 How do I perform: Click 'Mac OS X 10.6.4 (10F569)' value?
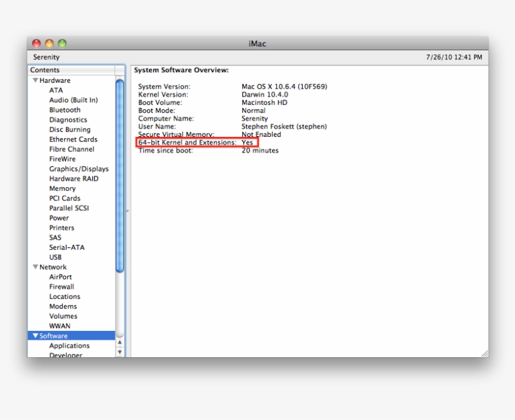tap(285, 87)
